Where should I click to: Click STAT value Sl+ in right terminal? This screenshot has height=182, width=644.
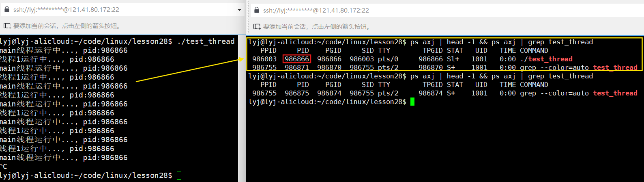click(x=453, y=59)
